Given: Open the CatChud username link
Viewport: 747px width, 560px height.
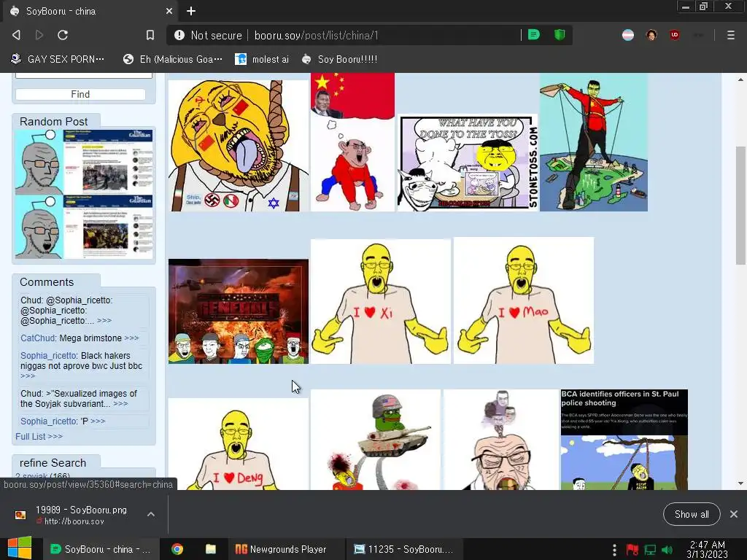Looking at the screenshot, I should [x=38, y=338].
